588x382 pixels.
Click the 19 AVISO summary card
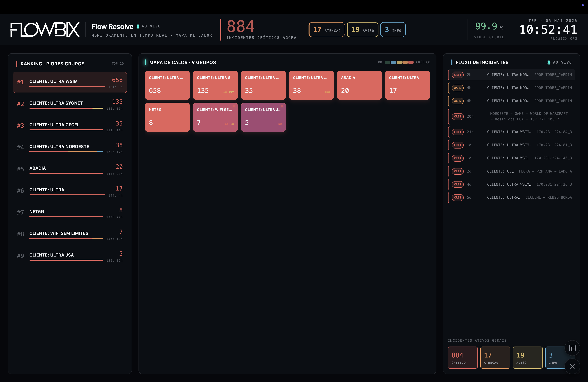528,357
